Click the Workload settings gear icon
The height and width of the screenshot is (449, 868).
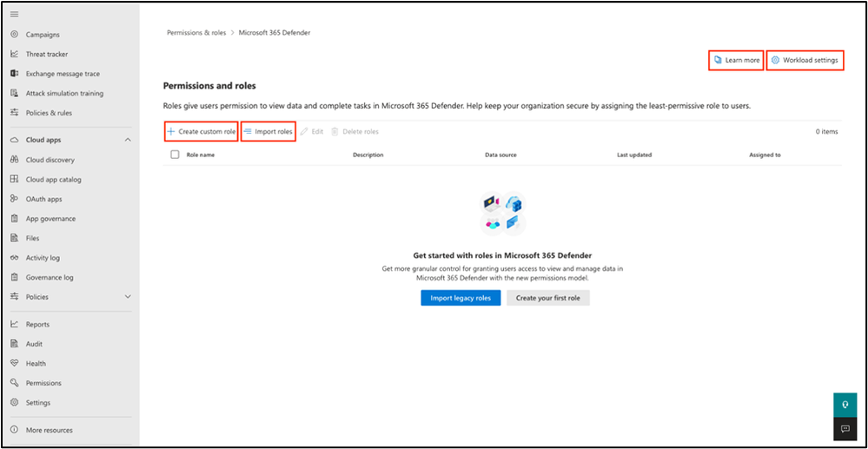[x=776, y=60]
